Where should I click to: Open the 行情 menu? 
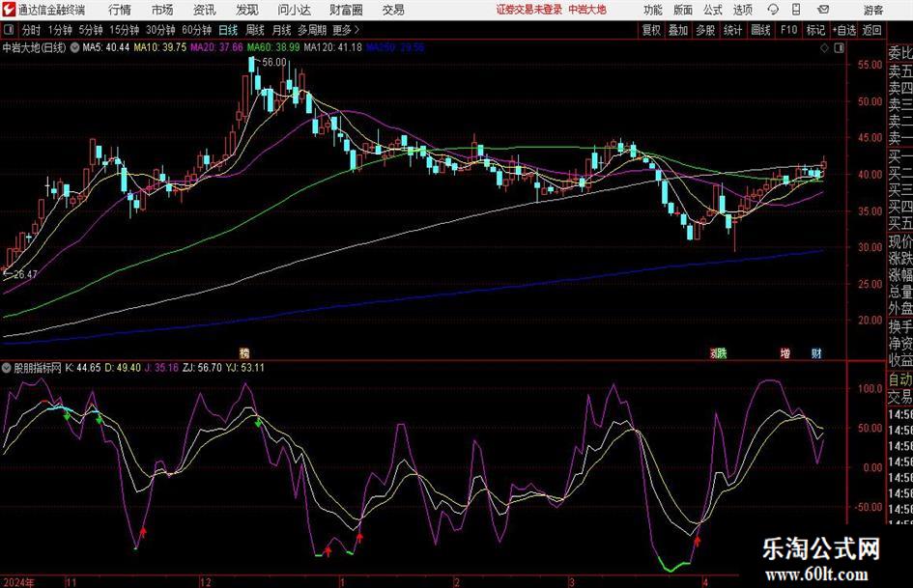click(120, 10)
